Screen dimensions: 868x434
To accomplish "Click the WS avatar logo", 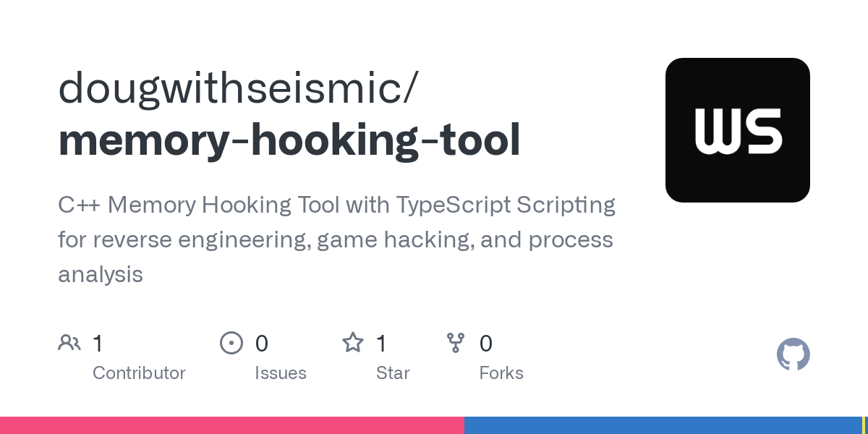I will pos(738,130).
